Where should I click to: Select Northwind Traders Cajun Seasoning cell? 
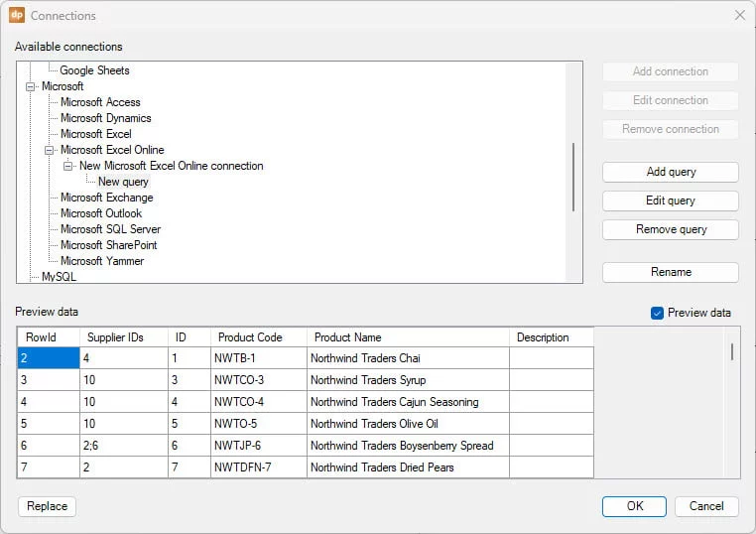click(x=408, y=402)
